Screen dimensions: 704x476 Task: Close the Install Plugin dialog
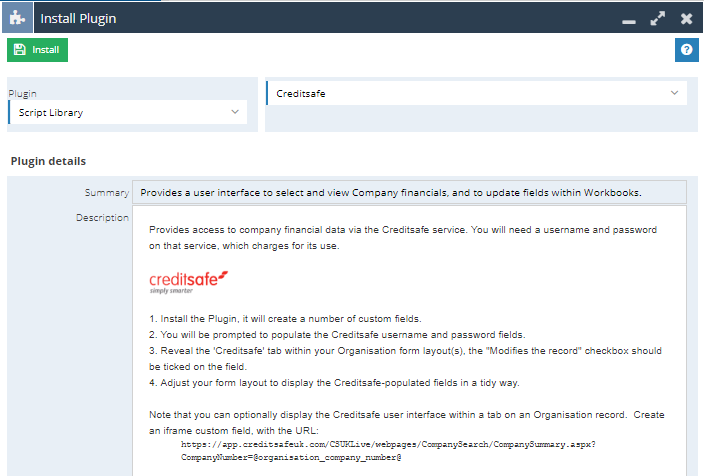tap(686, 18)
